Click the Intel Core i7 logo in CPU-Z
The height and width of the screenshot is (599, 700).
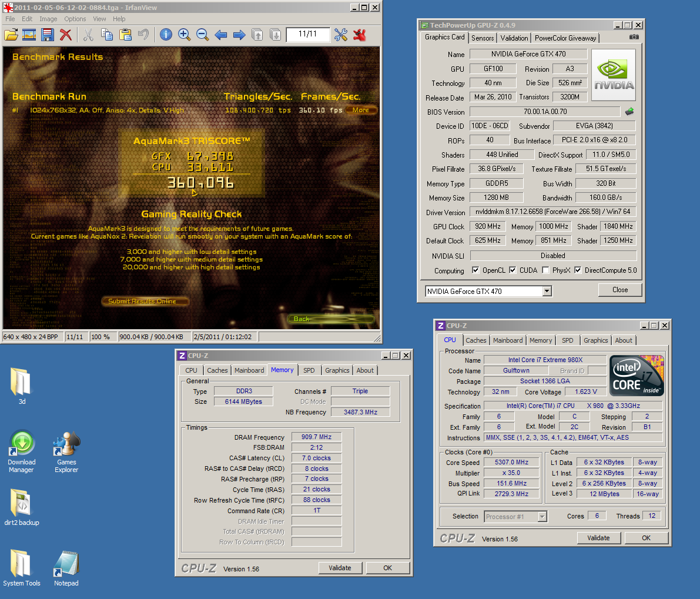[637, 376]
